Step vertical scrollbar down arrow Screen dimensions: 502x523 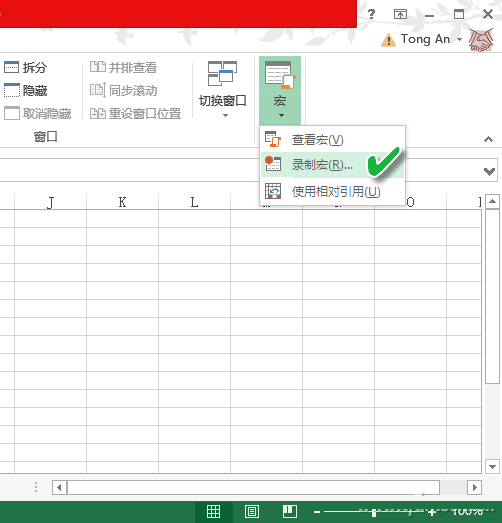pos(492,466)
